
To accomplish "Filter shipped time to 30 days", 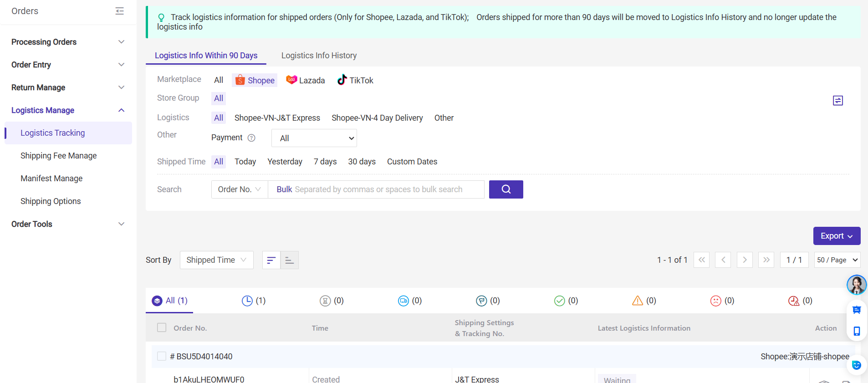I will point(362,162).
